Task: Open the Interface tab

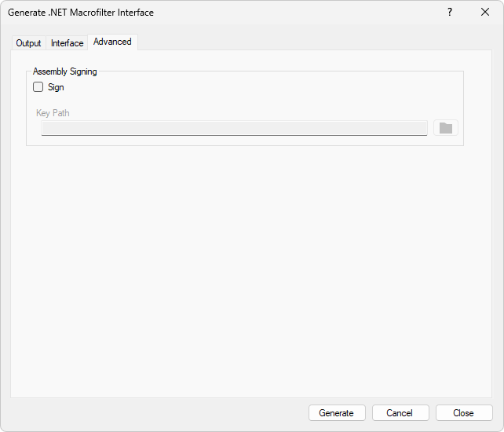Action: pos(67,43)
